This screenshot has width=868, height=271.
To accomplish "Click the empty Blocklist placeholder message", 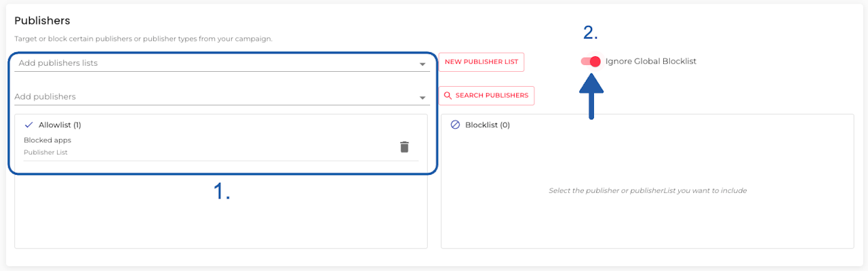I will tap(647, 190).
